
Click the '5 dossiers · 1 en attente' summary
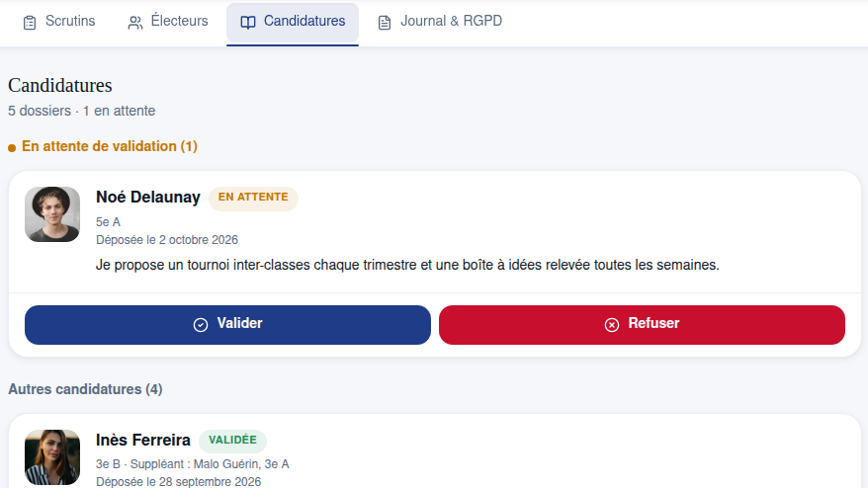[81, 112]
